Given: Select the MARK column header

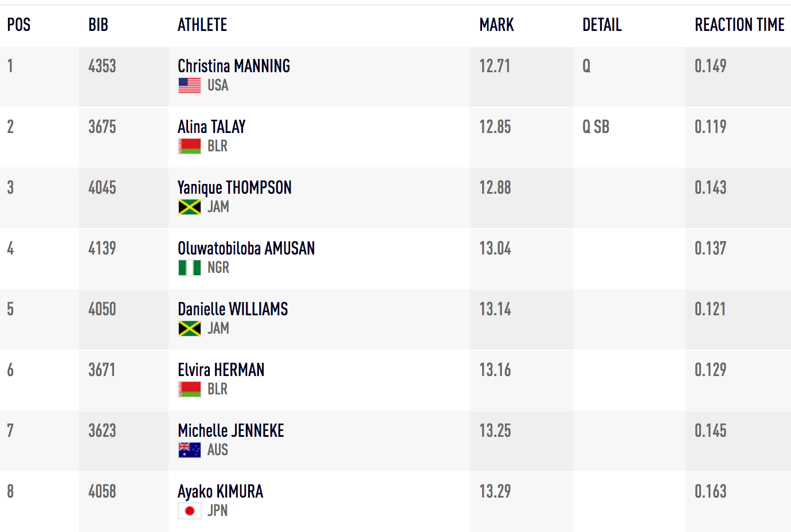Looking at the screenshot, I should pyautogui.click(x=496, y=25).
